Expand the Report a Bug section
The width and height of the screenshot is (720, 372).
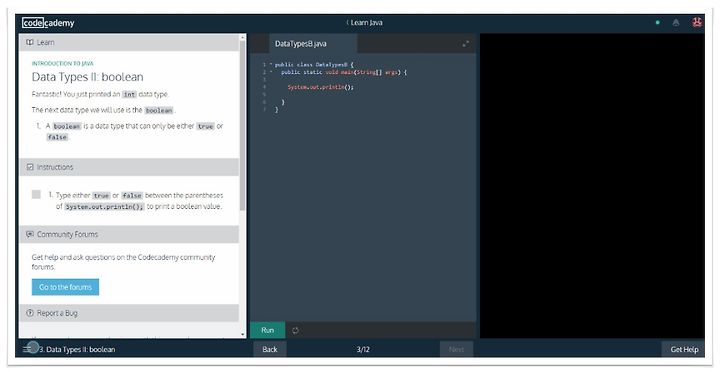point(129,313)
